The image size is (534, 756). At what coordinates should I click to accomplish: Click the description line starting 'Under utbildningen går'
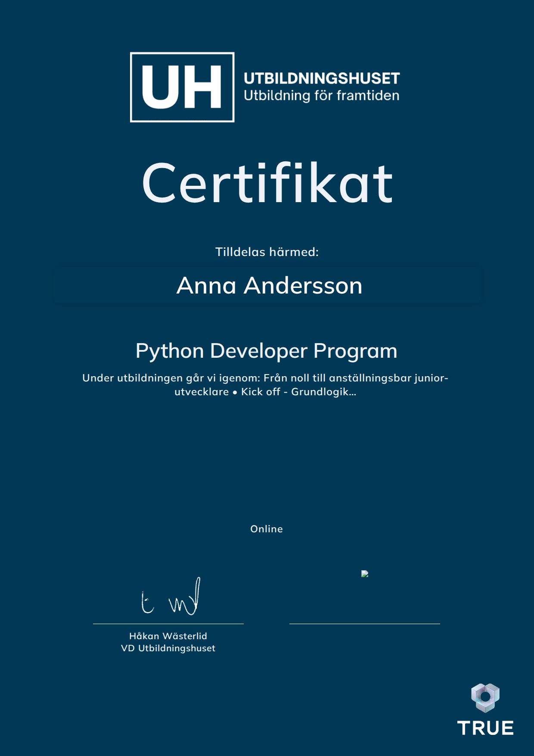tap(265, 378)
